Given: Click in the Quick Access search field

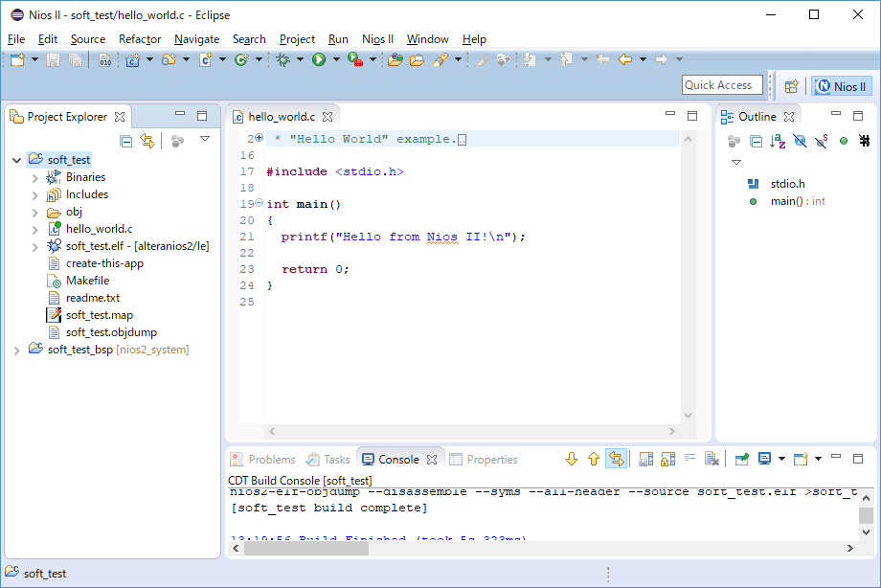Looking at the screenshot, I should tap(721, 85).
